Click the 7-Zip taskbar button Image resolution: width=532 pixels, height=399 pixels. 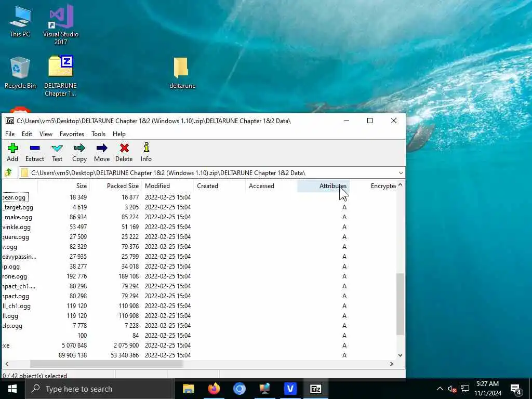[x=315, y=389]
